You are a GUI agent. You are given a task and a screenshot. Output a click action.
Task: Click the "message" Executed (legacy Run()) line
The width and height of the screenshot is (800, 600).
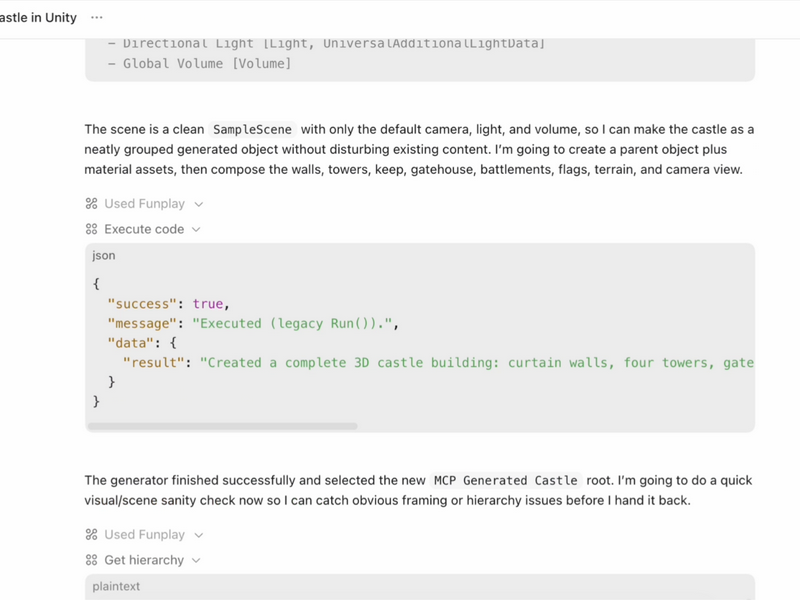point(253,323)
